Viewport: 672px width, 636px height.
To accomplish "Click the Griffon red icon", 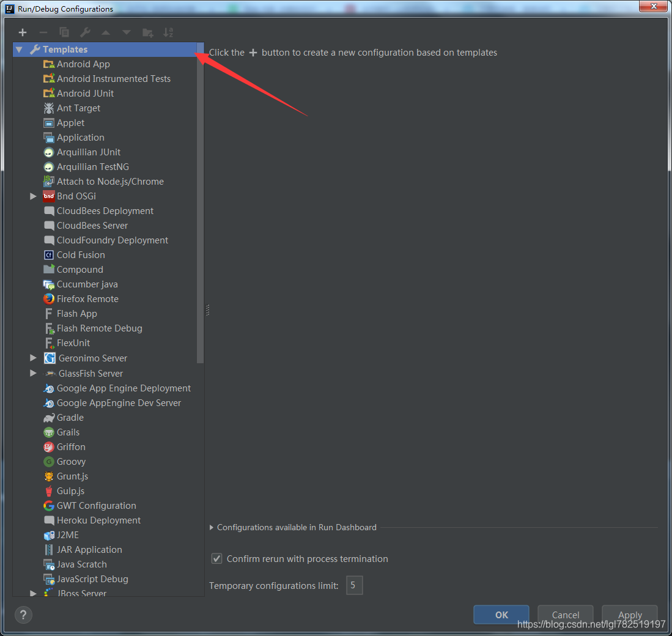I will (49, 448).
